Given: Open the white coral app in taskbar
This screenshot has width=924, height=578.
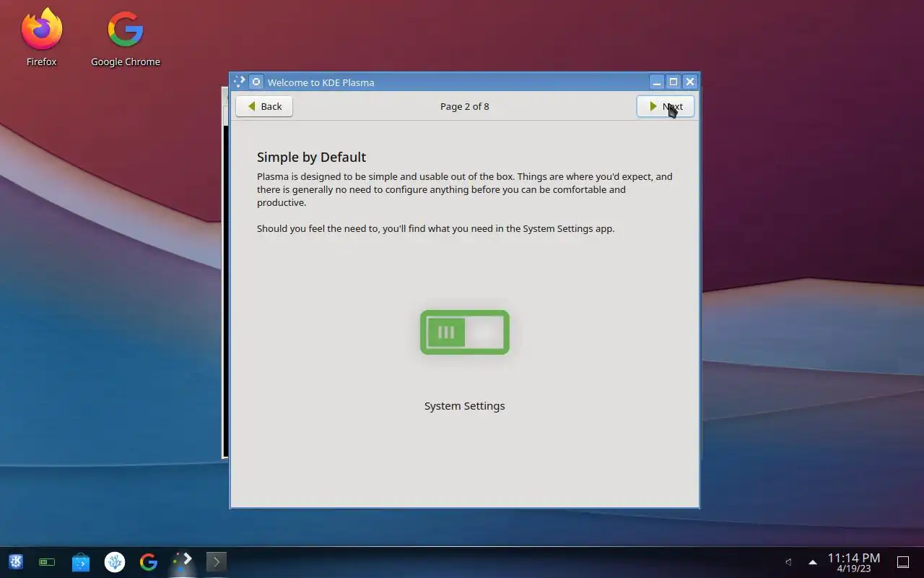Looking at the screenshot, I should tap(115, 561).
